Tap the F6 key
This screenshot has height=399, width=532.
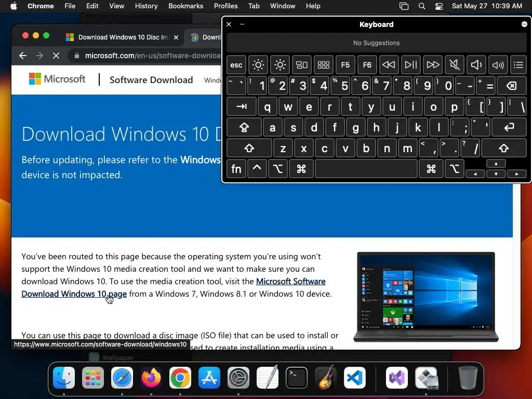pos(367,65)
